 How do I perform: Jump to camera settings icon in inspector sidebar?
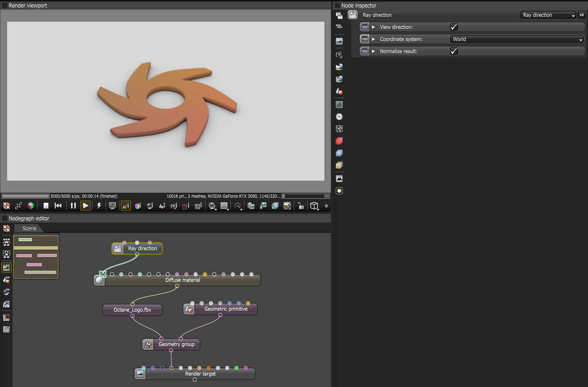(x=339, y=55)
